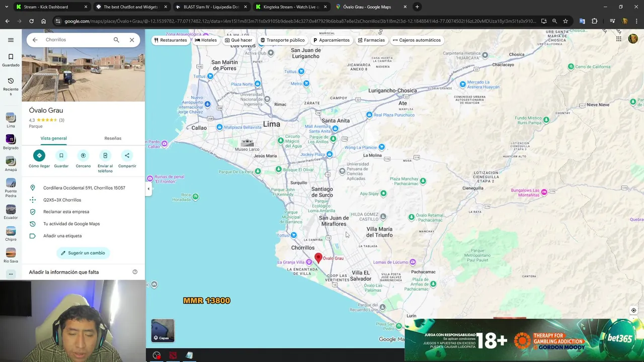The width and height of the screenshot is (644, 362).
Task: Open the Google apps grid
Action: [619, 39]
